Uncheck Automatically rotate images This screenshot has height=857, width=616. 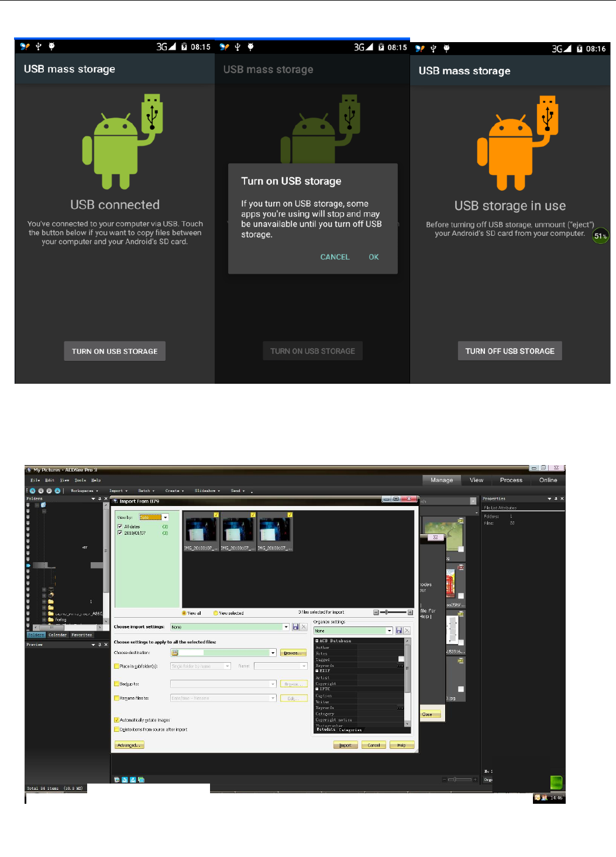click(x=116, y=720)
